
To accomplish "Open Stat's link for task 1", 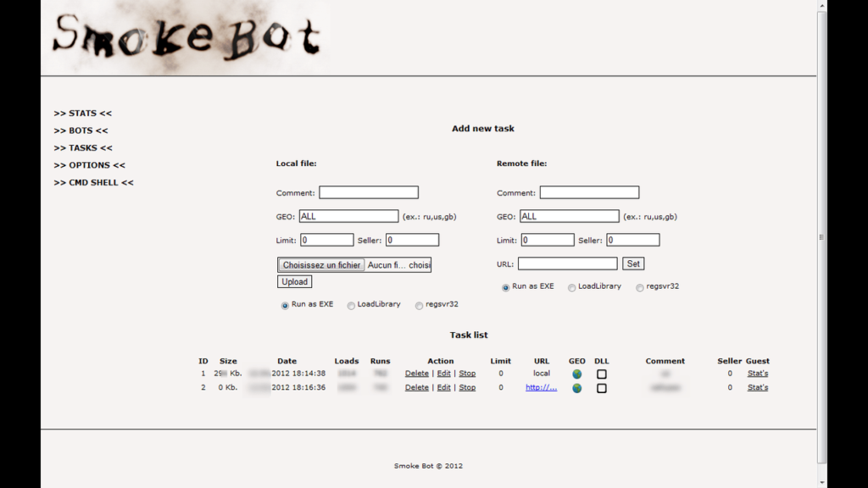I will pos(758,374).
